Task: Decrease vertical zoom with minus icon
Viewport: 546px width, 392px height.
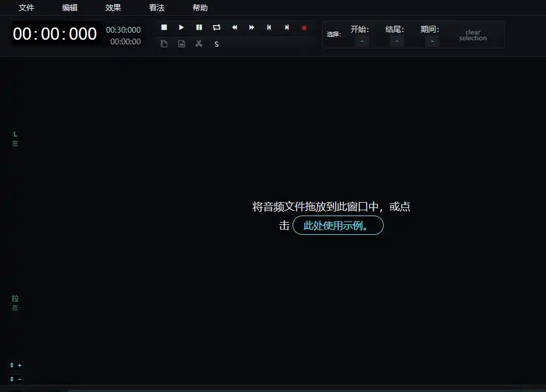Action: (x=16, y=379)
